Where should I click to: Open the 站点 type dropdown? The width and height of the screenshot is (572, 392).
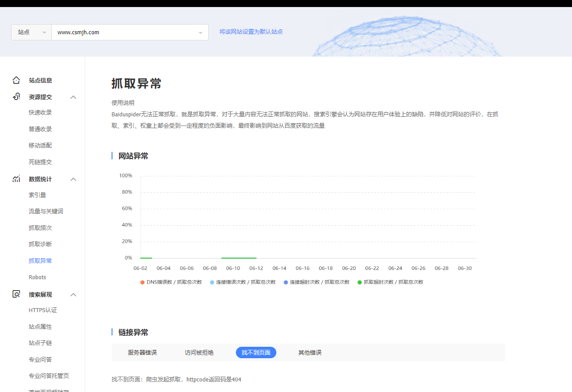coord(32,32)
